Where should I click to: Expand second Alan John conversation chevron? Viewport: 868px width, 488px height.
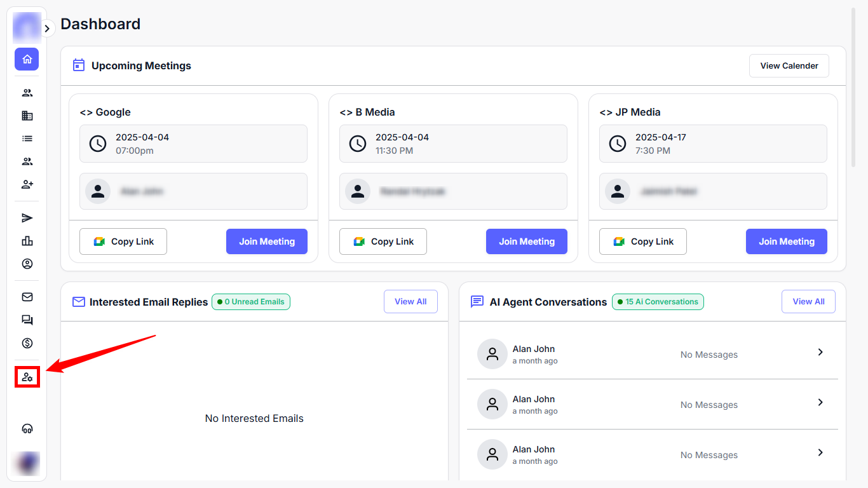tap(820, 402)
